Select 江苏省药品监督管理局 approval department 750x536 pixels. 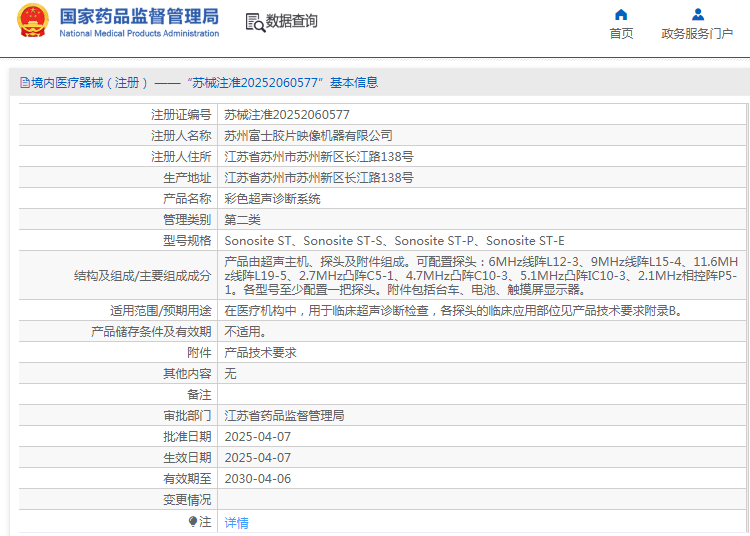pyautogui.click(x=284, y=416)
